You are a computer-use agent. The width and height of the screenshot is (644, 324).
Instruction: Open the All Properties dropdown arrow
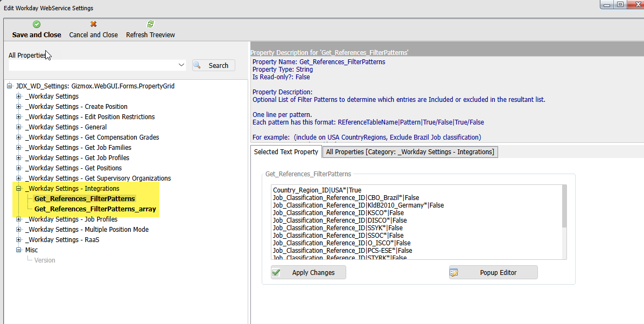point(181,65)
